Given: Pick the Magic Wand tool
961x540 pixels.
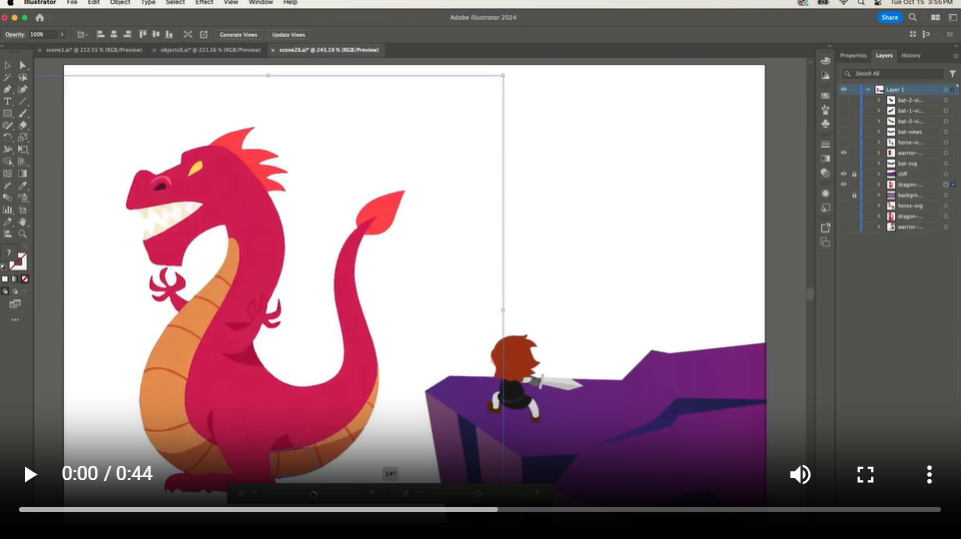Looking at the screenshot, I should click(x=7, y=78).
